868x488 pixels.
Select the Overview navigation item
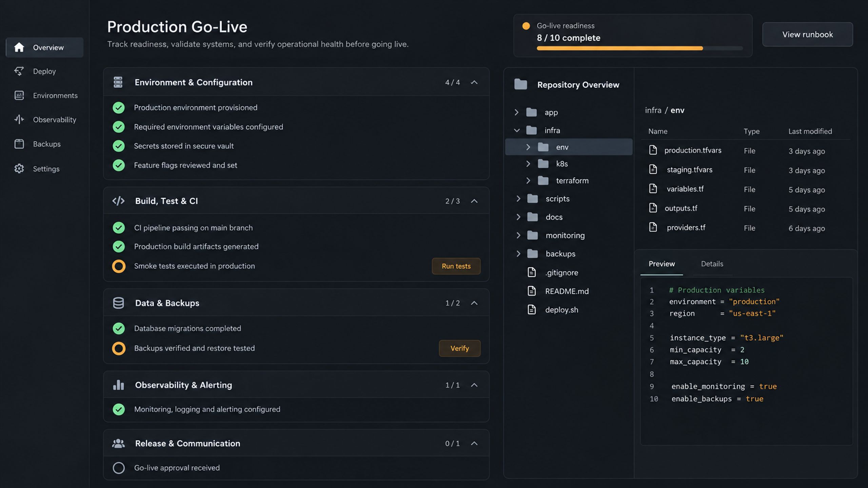(44, 47)
